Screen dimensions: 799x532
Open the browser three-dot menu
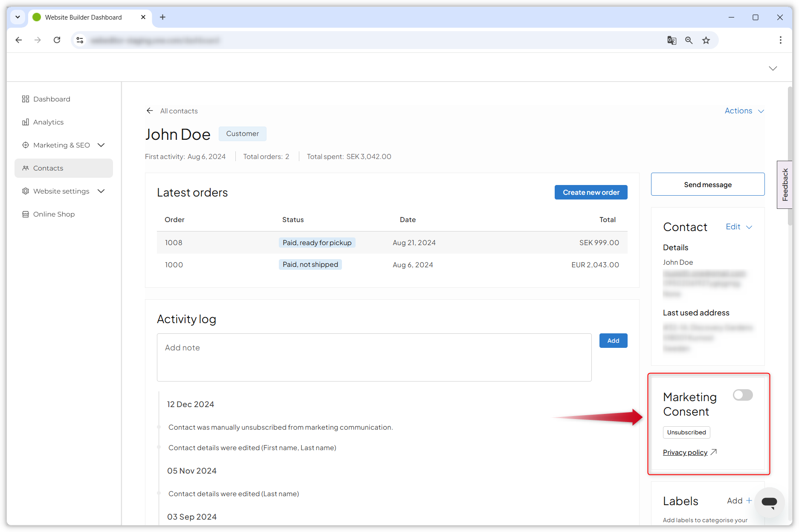(780, 40)
